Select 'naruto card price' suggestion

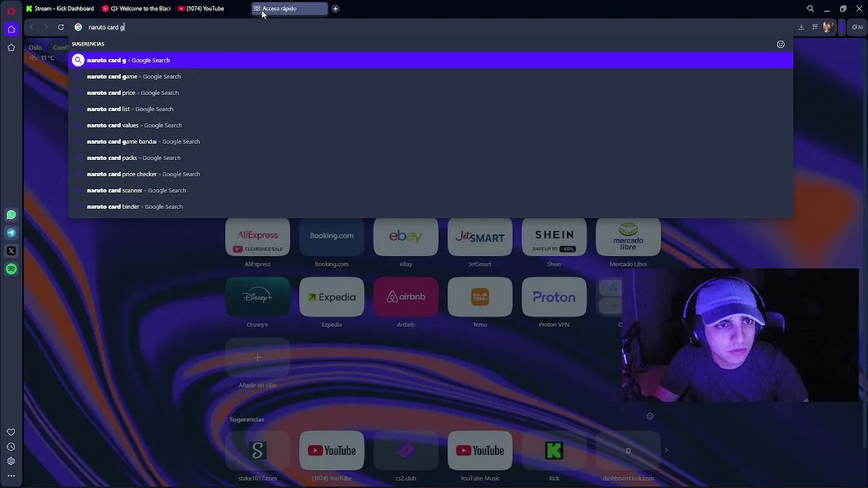(431, 93)
